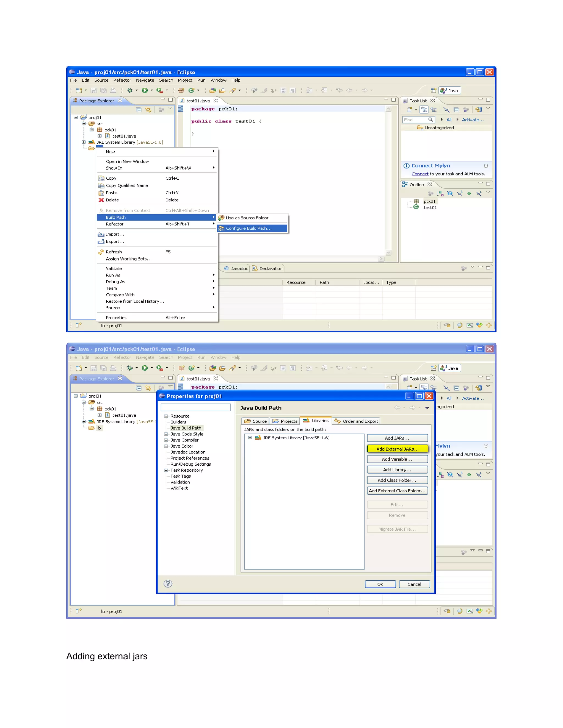Select Configure Build Path menu entry

click(x=249, y=228)
